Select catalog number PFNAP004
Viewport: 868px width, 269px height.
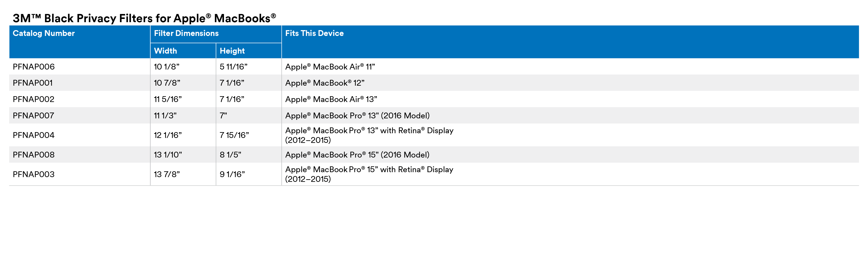tap(33, 135)
